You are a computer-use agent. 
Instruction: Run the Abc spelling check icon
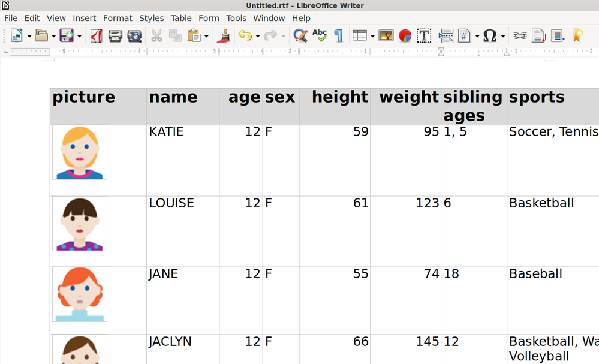(x=320, y=36)
